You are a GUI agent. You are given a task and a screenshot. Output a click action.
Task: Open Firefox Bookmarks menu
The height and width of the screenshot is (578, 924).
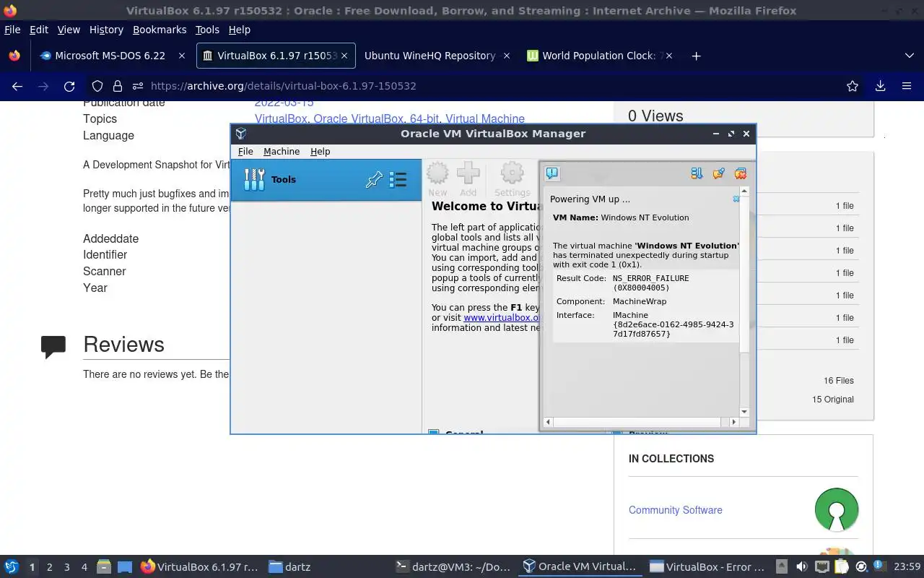pyautogui.click(x=160, y=30)
